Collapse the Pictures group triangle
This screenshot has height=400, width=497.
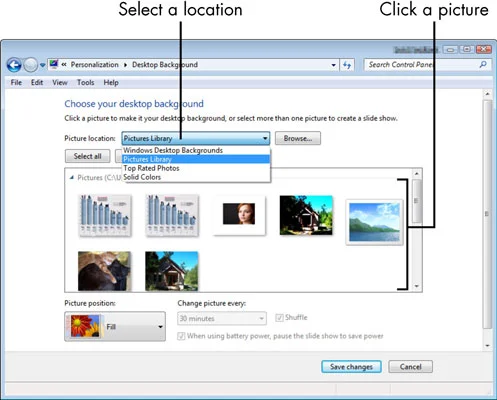(x=71, y=177)
